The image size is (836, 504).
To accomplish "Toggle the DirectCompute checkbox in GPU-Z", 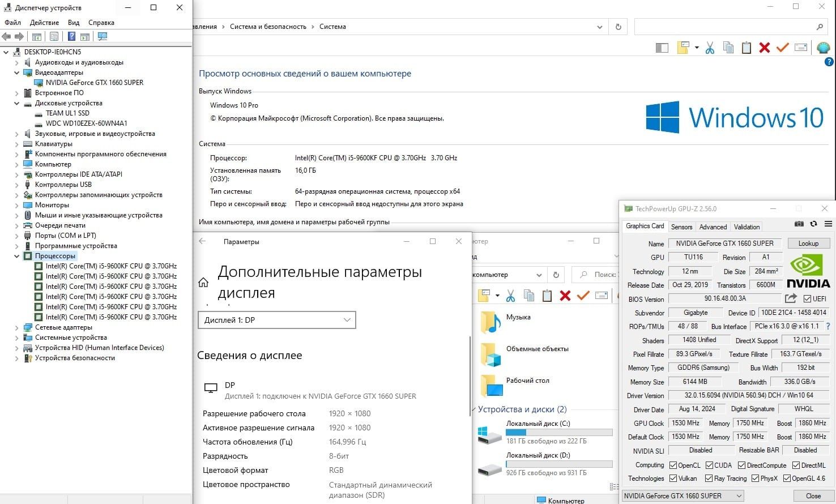I will pos(741,465).
